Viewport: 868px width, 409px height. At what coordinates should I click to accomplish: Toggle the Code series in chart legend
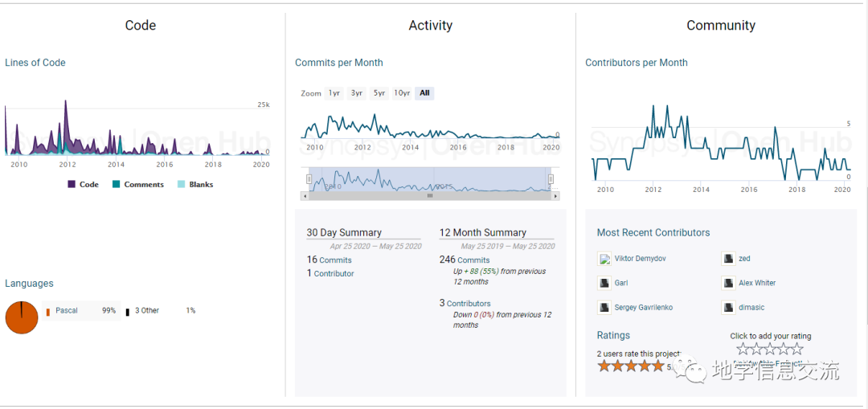(84, 184)
